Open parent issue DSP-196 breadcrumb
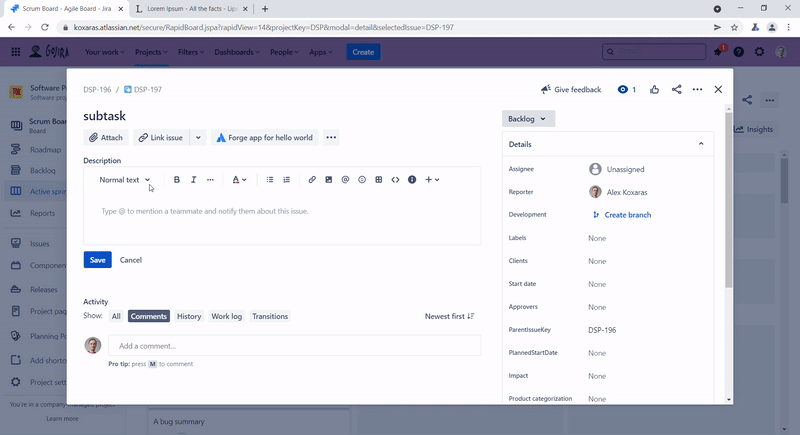This screenshot has width=800, height=435. tap(97, 90)
